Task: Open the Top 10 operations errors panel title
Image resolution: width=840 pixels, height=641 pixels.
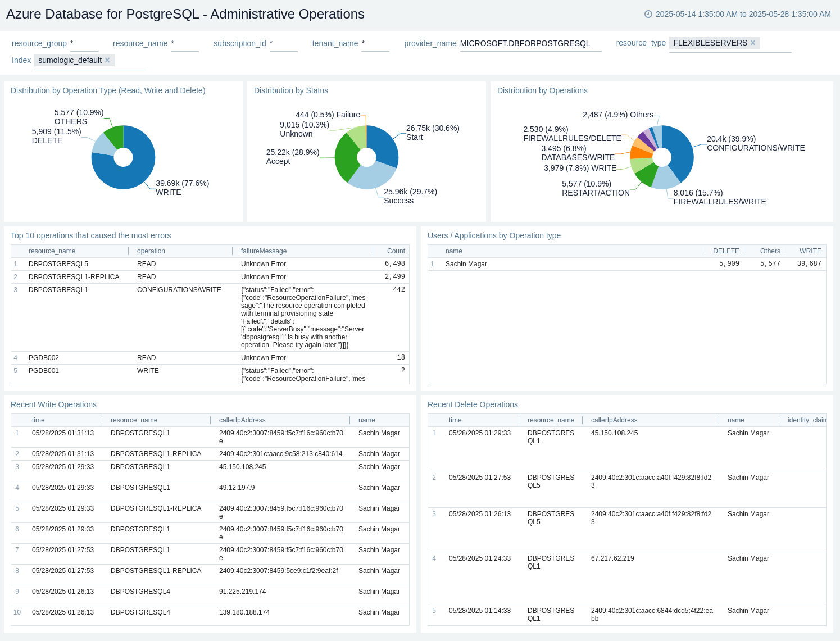Action: click(x=90, y=235)
